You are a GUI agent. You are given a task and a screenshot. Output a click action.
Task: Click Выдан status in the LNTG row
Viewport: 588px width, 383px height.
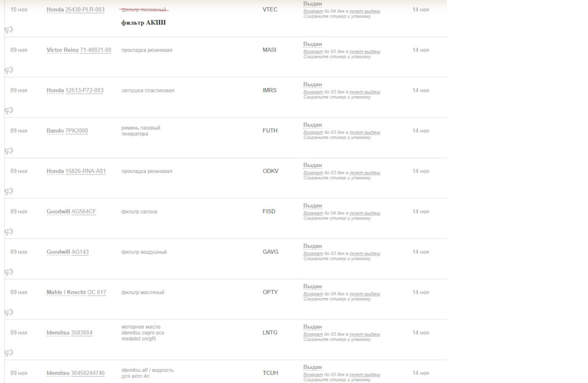pos(312,327)
